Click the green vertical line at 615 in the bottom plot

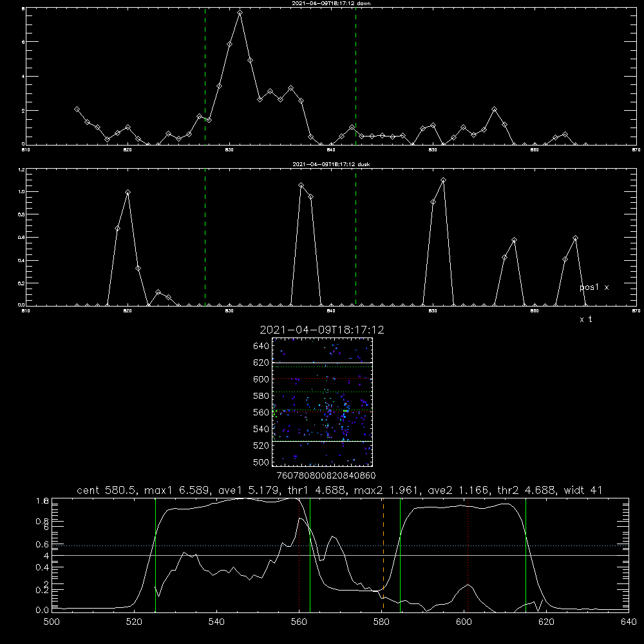tap(526, 554)
